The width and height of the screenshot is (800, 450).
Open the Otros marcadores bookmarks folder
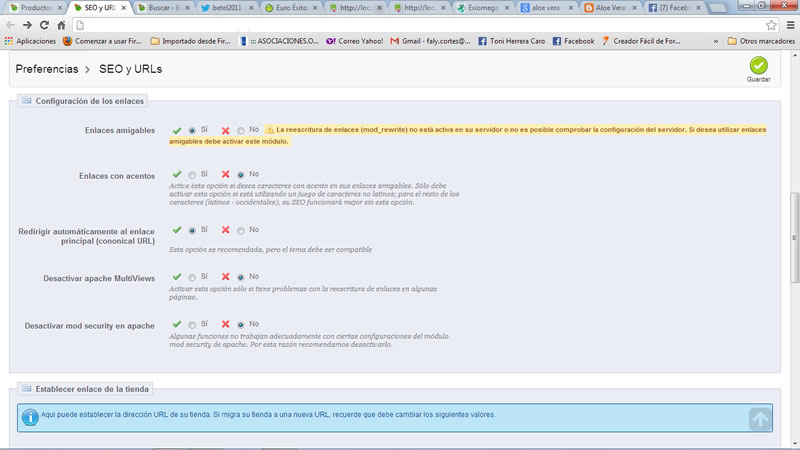pyautogui.click(x=761, y=41)
